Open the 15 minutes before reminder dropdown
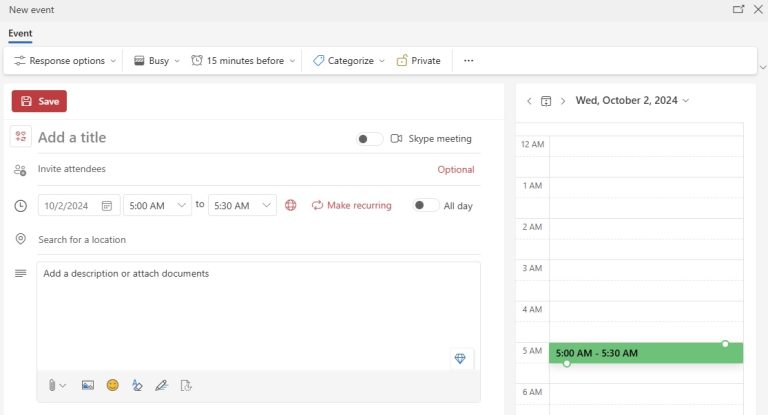This screenshot has width=768, height=415. click(x=244, y=61)
